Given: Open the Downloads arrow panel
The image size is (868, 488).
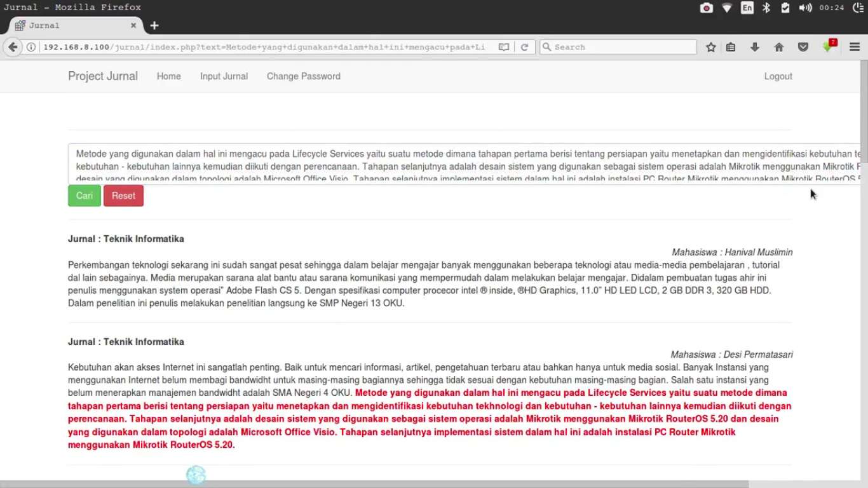Looking at the screenshot, I should [x=755, y=47].
